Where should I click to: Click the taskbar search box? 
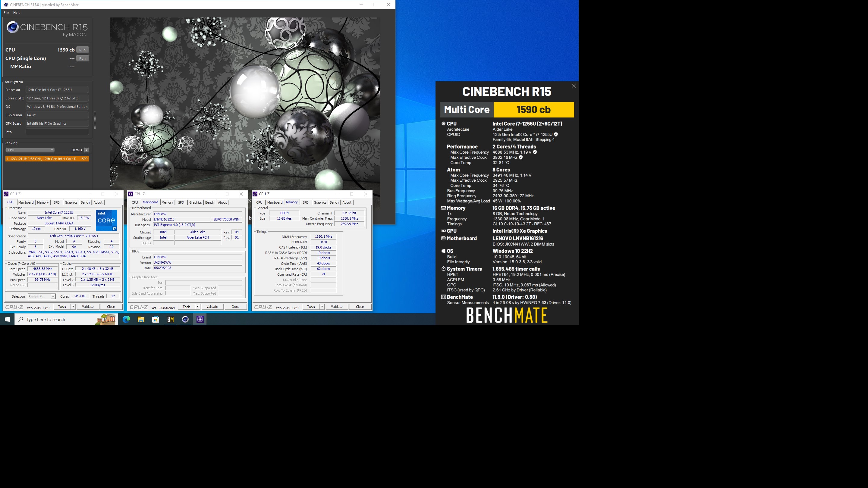(x=66, y=319)
